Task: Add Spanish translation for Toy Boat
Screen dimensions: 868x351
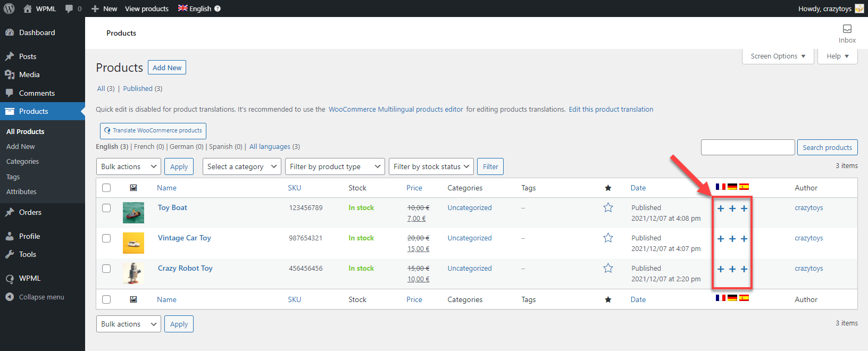Action: pyautogui.click(x=744, y=208)
